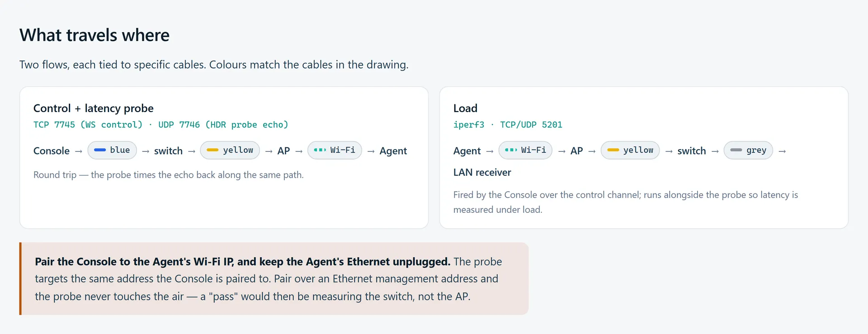Screen dimensions: 868x334
Task: Click the dashed Wi-Fi icon in Load card
Action: coord(511,150)
